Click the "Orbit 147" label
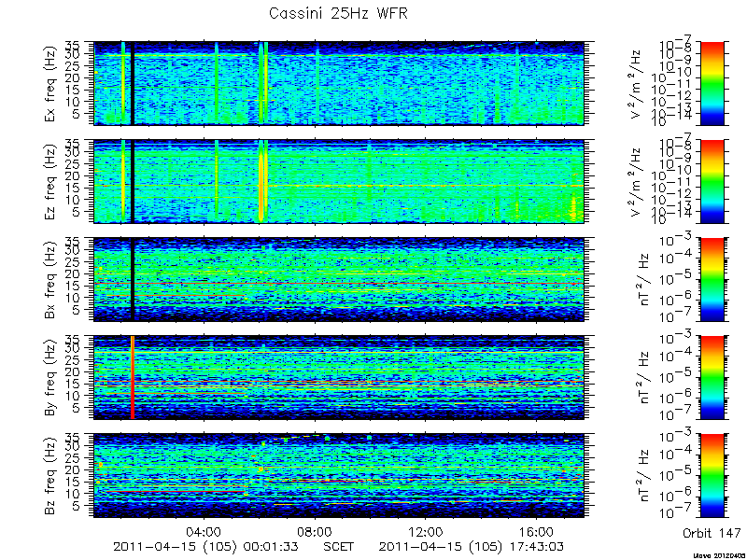Image resolution: width=747 pixels, height=560 pixels. coord(712,533)
